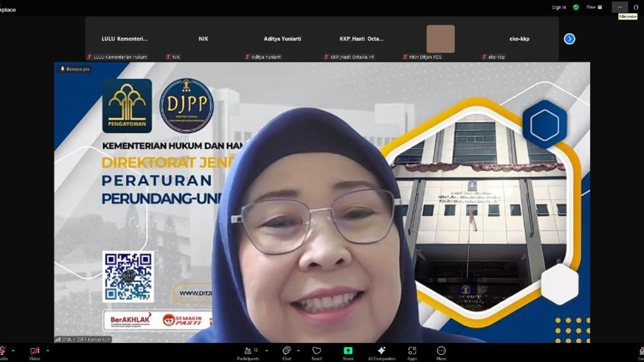
Task: Select the Aditya Yuniarti participant tile
Action: [282, 39]
